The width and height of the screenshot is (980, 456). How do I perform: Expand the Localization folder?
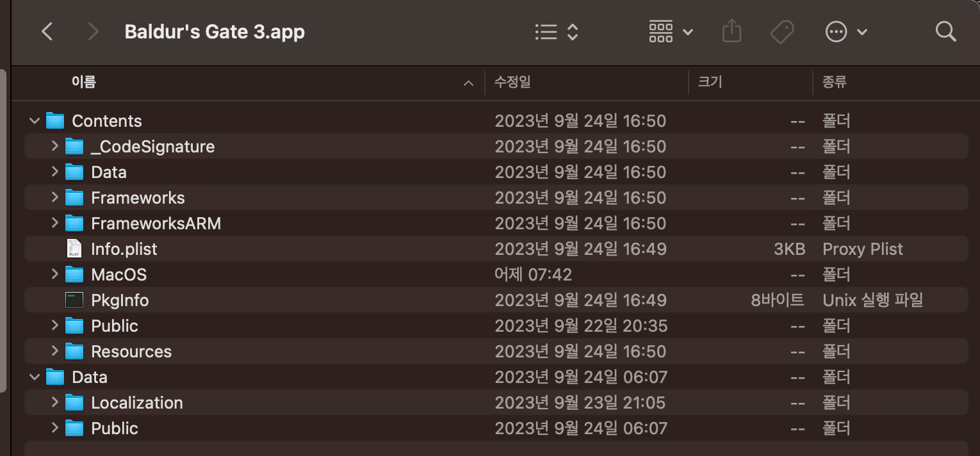click(x=54, y=402)
